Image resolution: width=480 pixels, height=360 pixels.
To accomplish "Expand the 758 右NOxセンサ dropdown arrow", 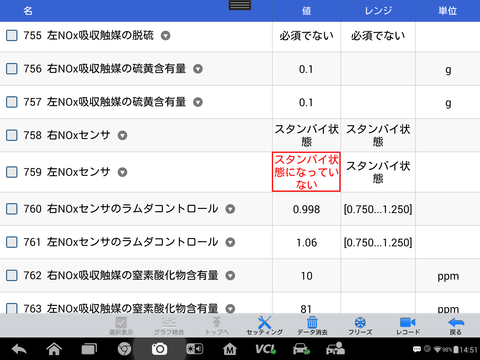I will click(123, 135).
